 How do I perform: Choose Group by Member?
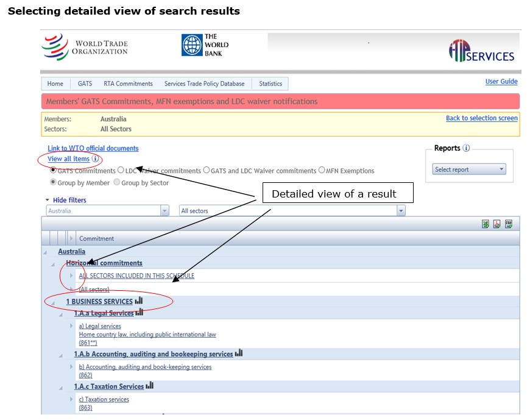[x=53, y=182]
